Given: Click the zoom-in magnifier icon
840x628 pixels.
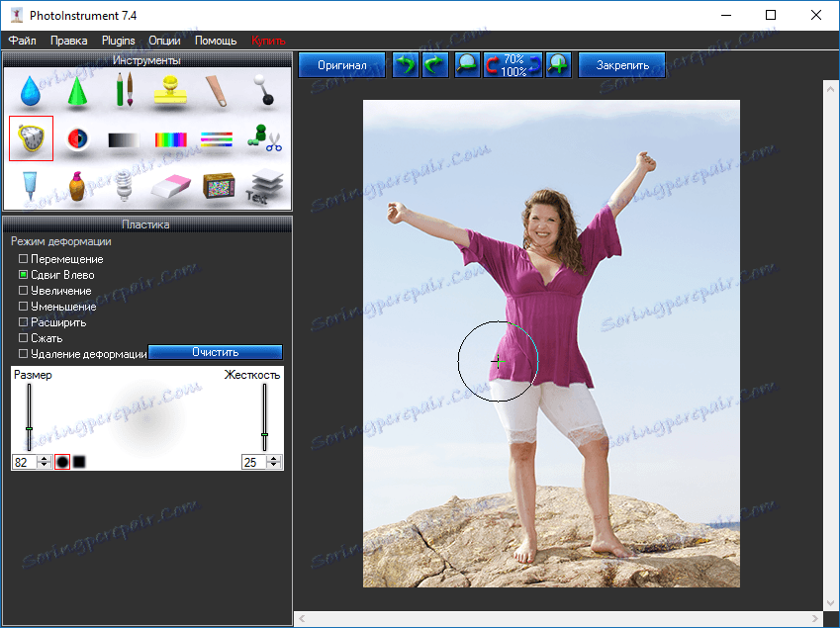Looking at the screenshot, I should (x=558, y=64).
